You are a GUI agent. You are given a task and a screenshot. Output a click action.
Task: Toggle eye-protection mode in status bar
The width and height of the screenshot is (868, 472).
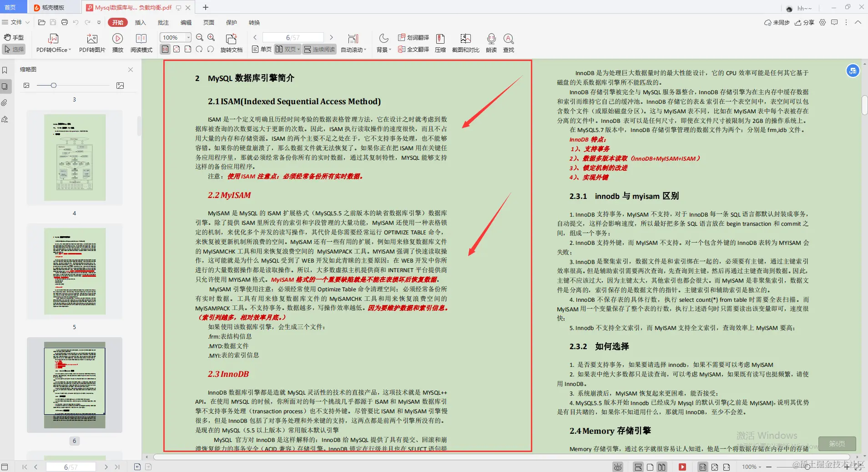coord(617,467)
